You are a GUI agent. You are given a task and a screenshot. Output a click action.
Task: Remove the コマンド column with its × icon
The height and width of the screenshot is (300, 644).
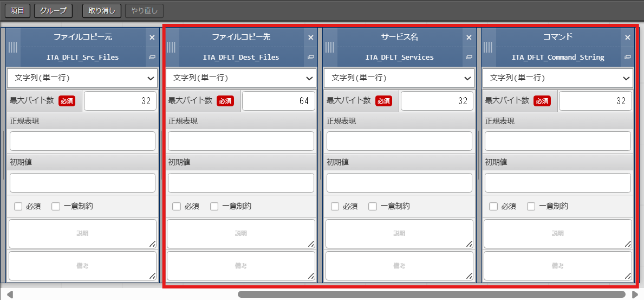pyautogui.click(x=628, y=37)
